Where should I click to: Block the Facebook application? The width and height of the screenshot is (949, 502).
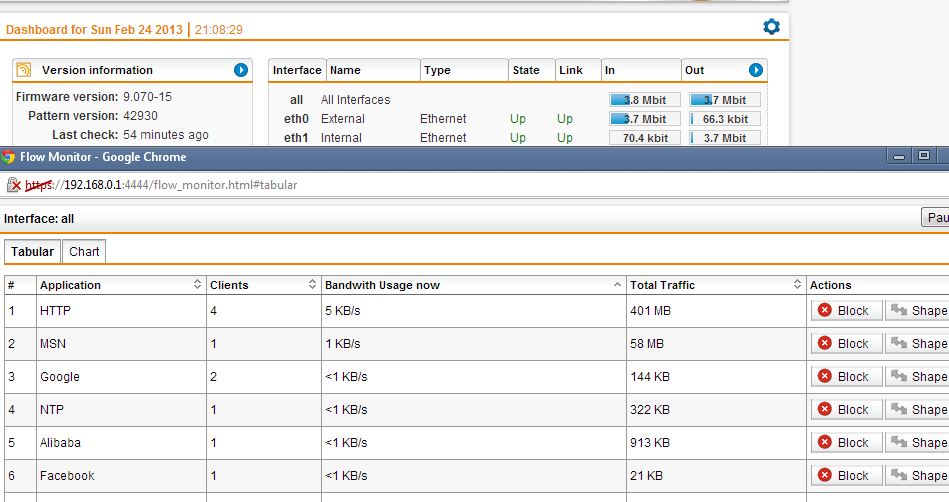tap(846, 475)
